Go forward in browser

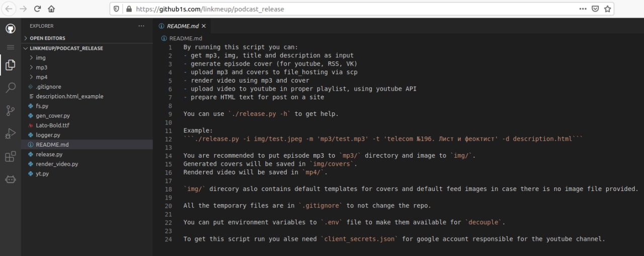coord(23,9)
